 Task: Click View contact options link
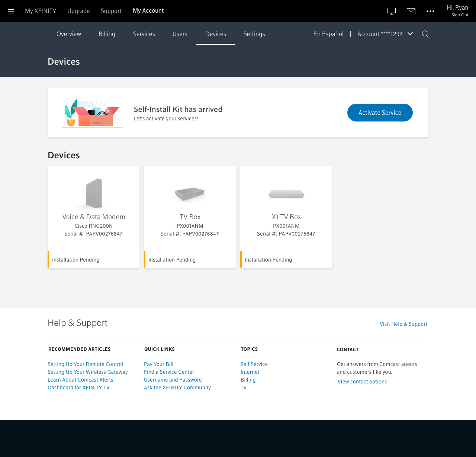click(x=362, y=382)
